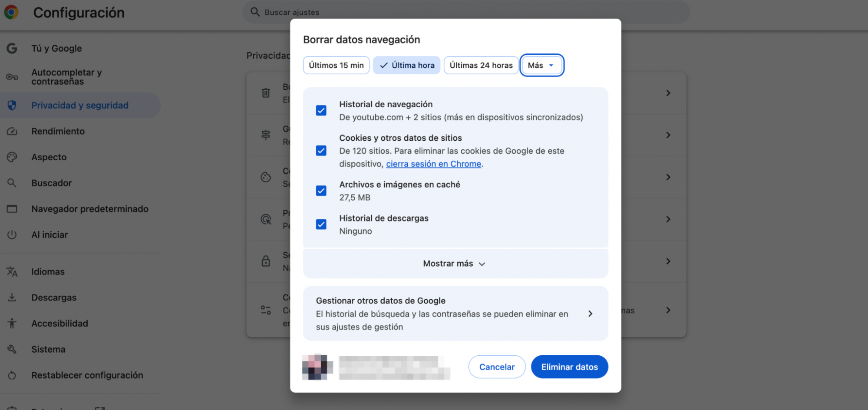Screen dimensions: 868x410
Task: Uncheck Historial de descargas checkbox
Action: click(321, 225)
